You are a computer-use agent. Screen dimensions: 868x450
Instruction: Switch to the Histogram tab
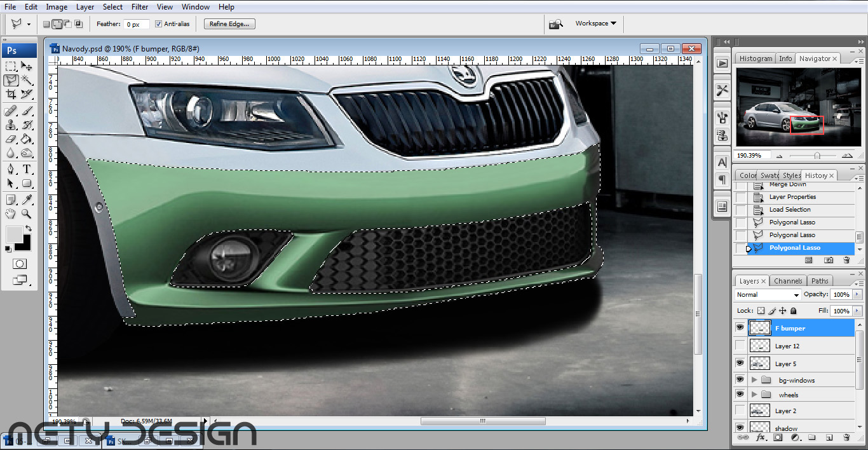[756, 58]
